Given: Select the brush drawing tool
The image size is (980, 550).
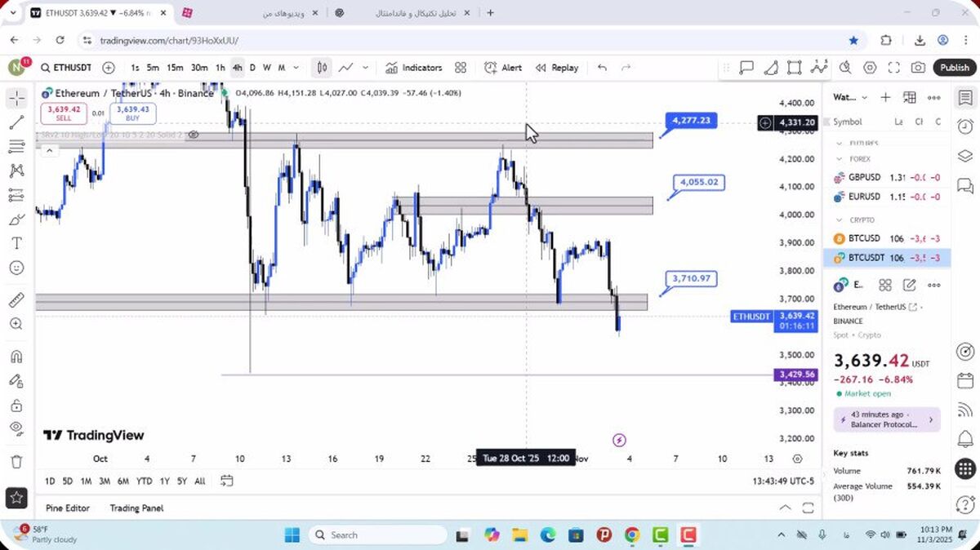Looking at the screenshot, I should (16, 219).
